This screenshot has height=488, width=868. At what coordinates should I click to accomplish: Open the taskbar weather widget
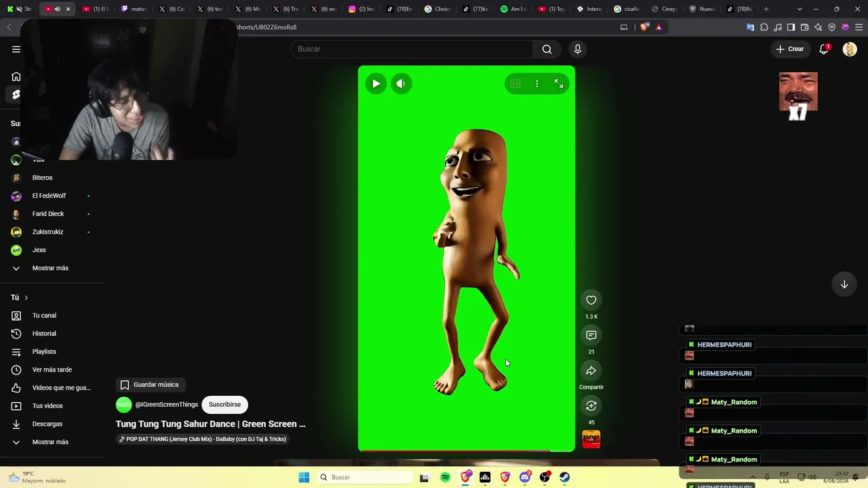point(38,477)
